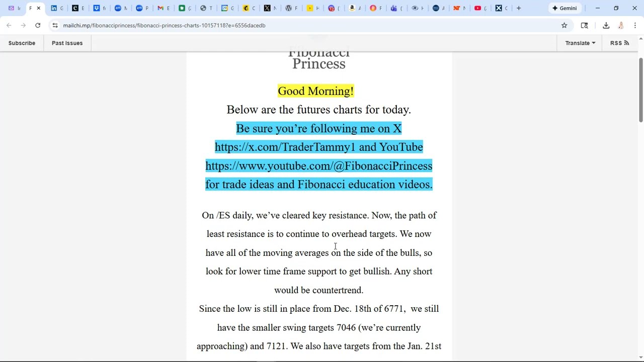The height and width of the screenshot is (362, 644).
Task: Click the 'On /ES daily' paragraph opening line
Action: coord(319,215)
